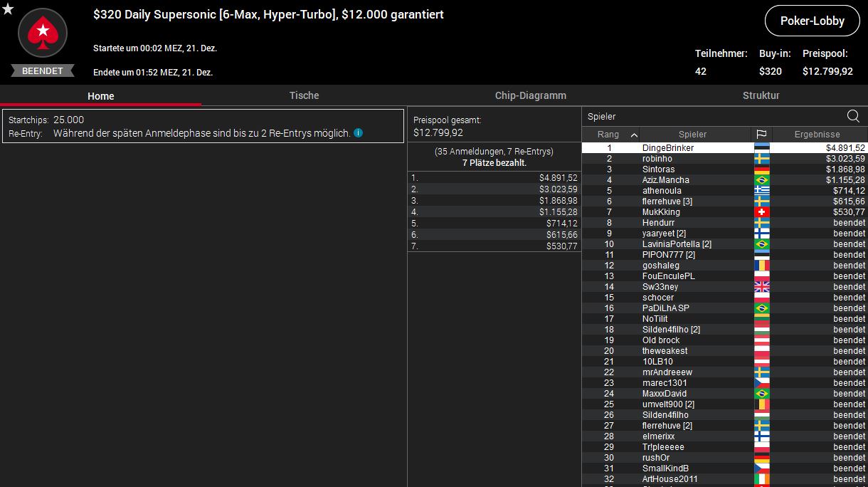
Task: Click the favorite star icon
Action: point(8,9)
